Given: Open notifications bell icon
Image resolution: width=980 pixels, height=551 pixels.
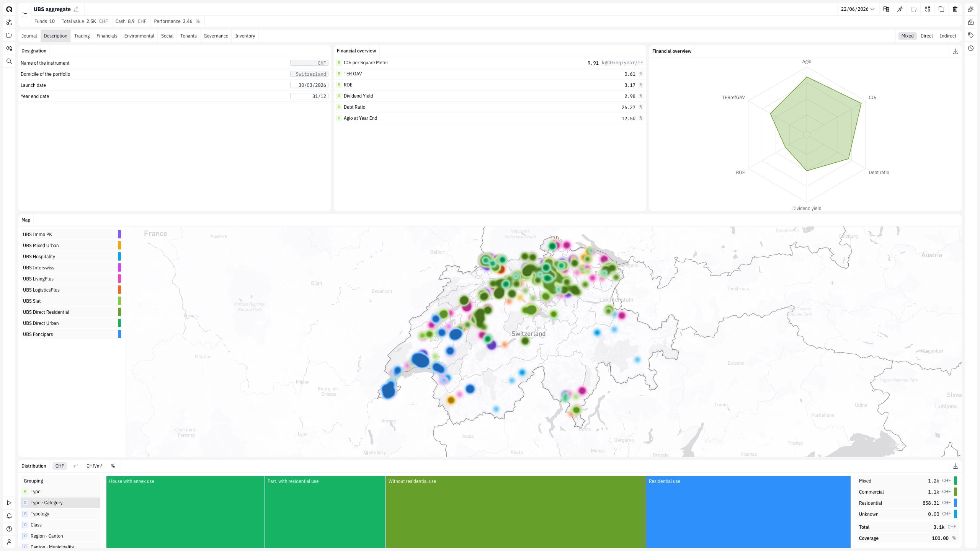Looking at the screenshot, I should point(9,516).
